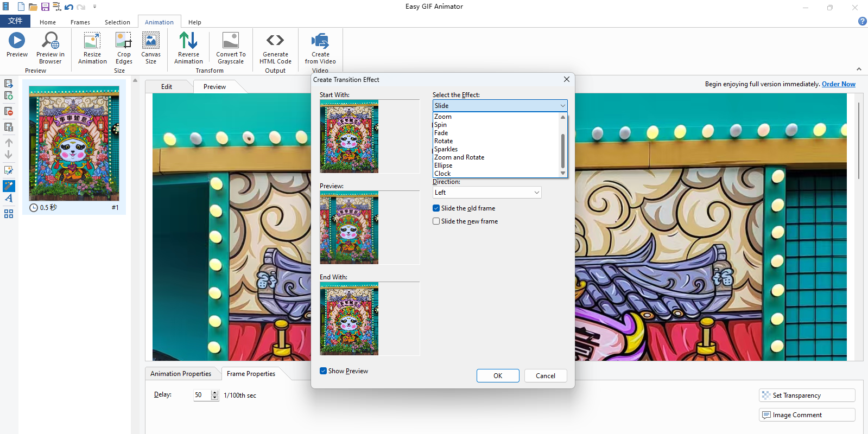
Task: Click the Reverse Animation icon
Action: pyautogui.click(x=188, y=41)
